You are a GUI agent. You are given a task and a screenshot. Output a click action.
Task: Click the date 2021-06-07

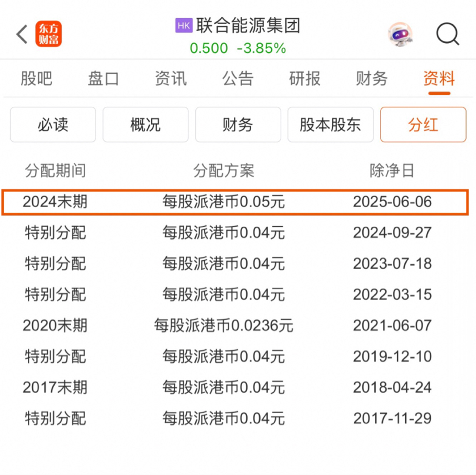click(392, 326)
